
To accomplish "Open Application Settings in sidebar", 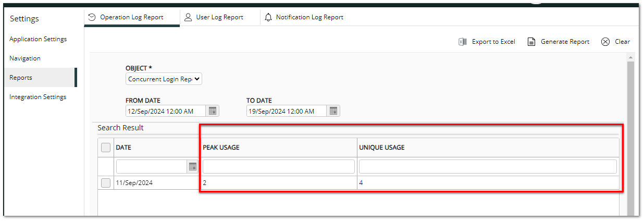I will (x=38, y=39).
